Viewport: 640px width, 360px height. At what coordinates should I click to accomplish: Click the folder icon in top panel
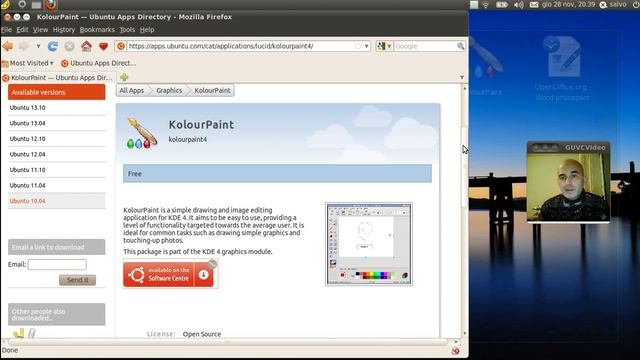click(36, 4)
